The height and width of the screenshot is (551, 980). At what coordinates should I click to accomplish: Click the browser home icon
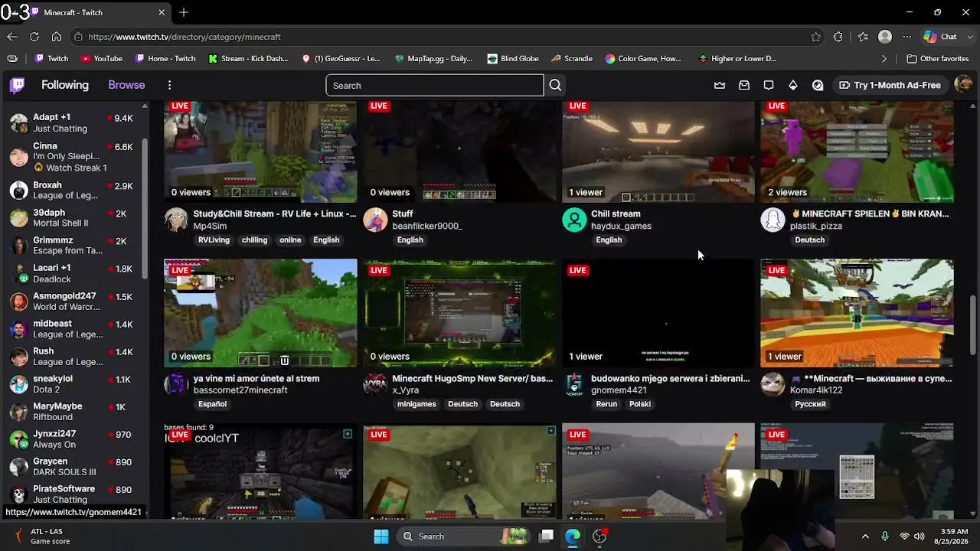pyautogui.click(x=57, y=37)
